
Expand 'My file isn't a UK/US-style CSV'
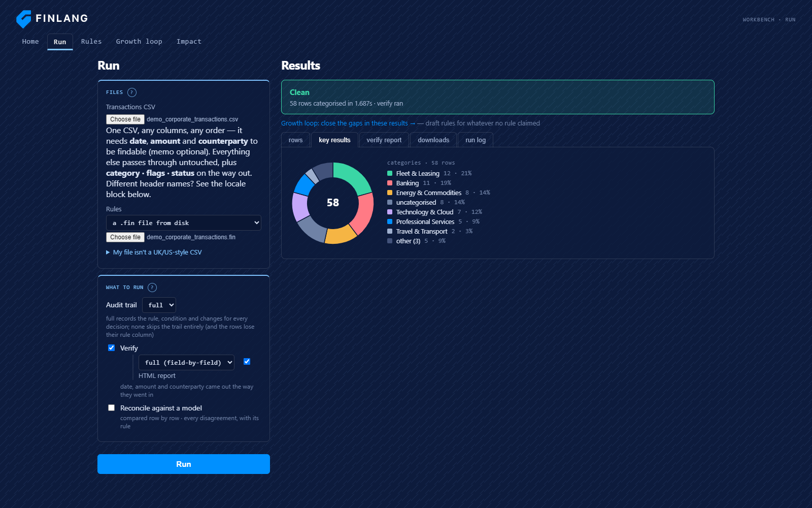tap(154, 252)
